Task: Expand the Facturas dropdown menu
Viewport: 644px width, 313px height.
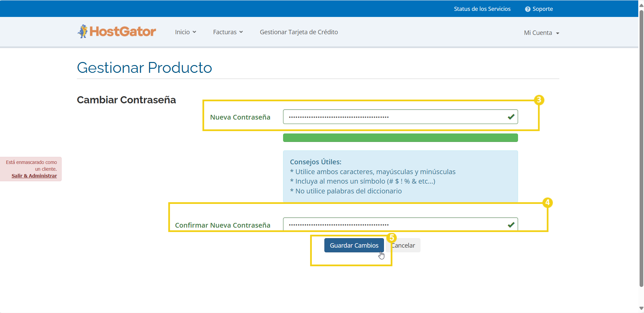Action: tap(228, 32)
